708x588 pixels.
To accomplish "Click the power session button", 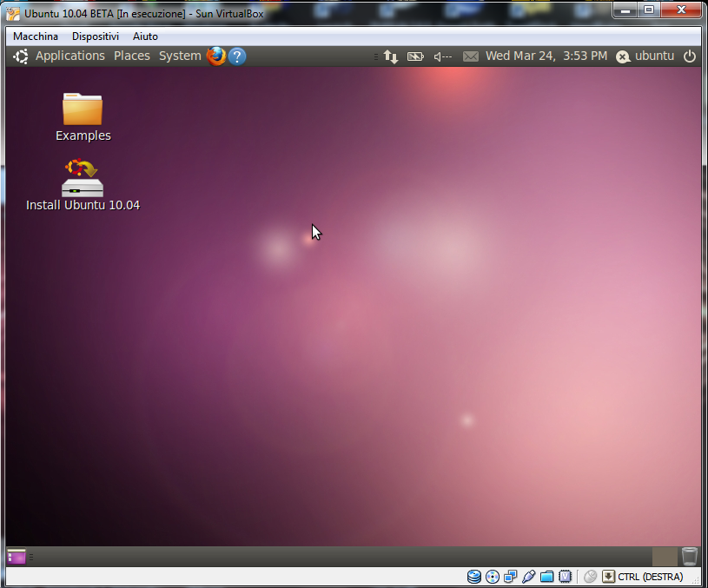I will [690, 56].
